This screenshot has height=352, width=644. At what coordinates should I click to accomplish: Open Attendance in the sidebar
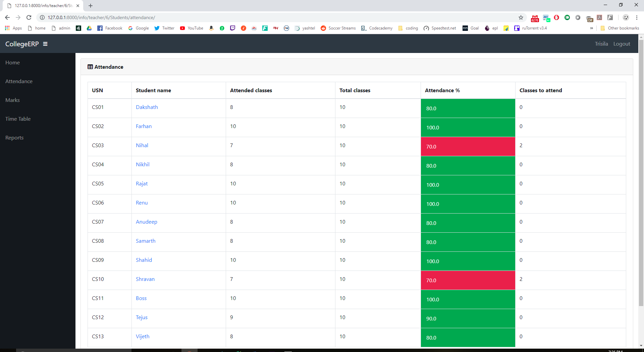(19, 81)
